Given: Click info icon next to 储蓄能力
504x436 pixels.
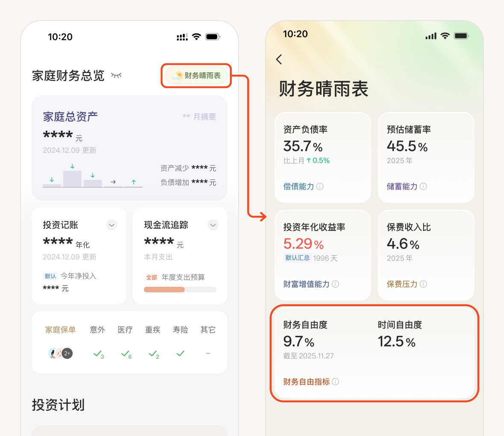Looking at the screenshot, I should (423, 186).
